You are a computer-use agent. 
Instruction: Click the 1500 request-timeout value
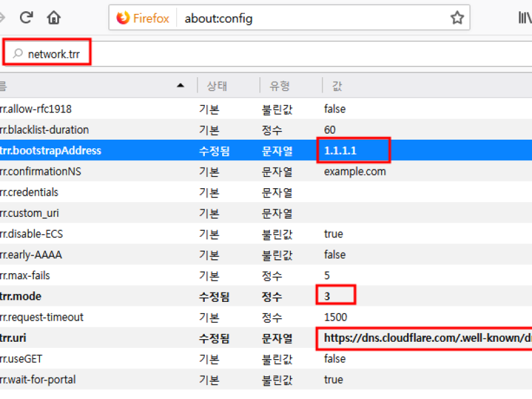tap(336, 317)
